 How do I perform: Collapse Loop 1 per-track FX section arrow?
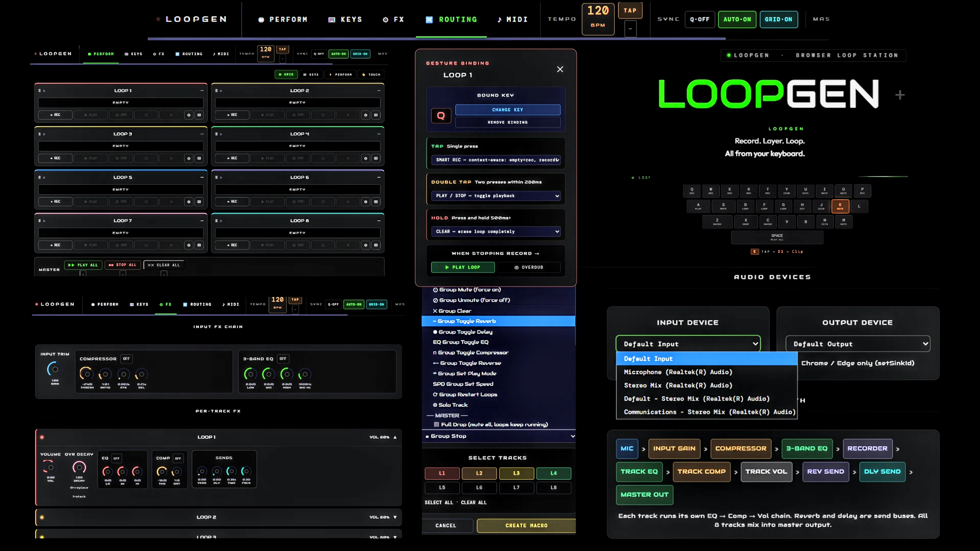pos(395,437)
